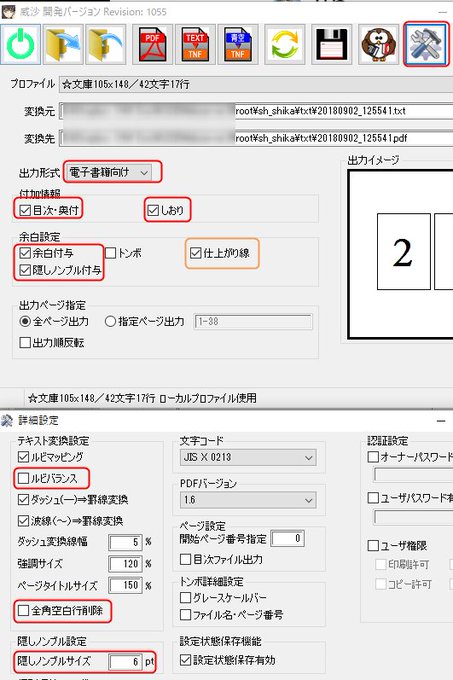Image resolution: width=453 pixels, height=680 pixels.
Task: Enable the 目次ファイル出力 checkbox
Action: [186, 559]
